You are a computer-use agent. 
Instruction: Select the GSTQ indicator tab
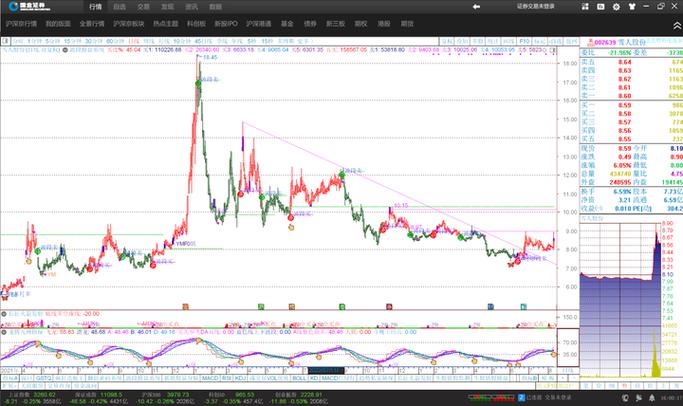pyautogui.click(x=44, y=378)
